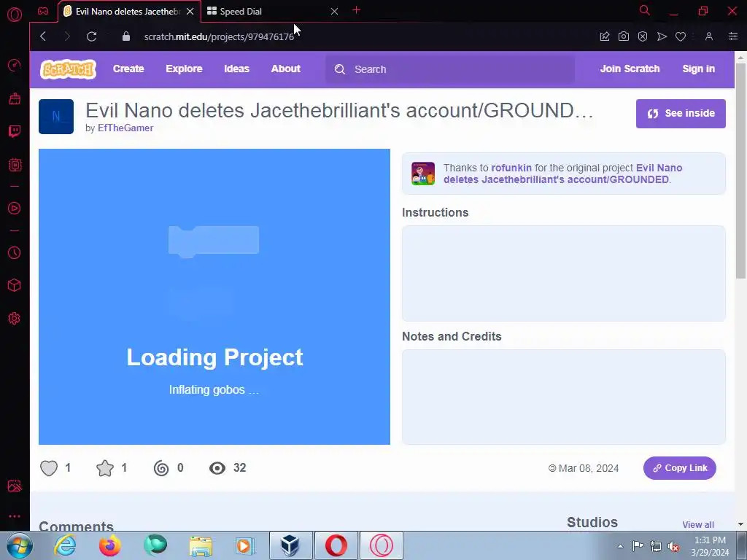This screenshot has height=560, width=747.
Task: Open VirtualBox cube icon on taskbar
Action: [x=290, y=545]
